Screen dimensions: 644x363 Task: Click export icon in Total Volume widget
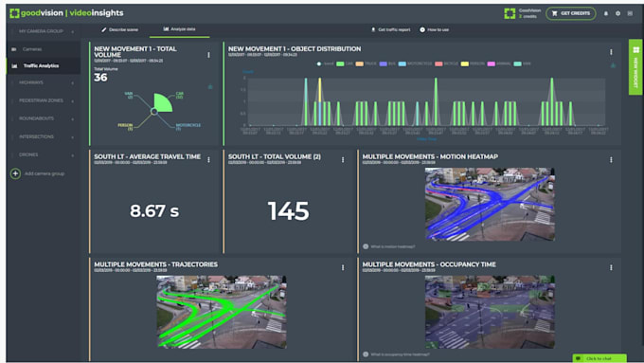[210, 87]
